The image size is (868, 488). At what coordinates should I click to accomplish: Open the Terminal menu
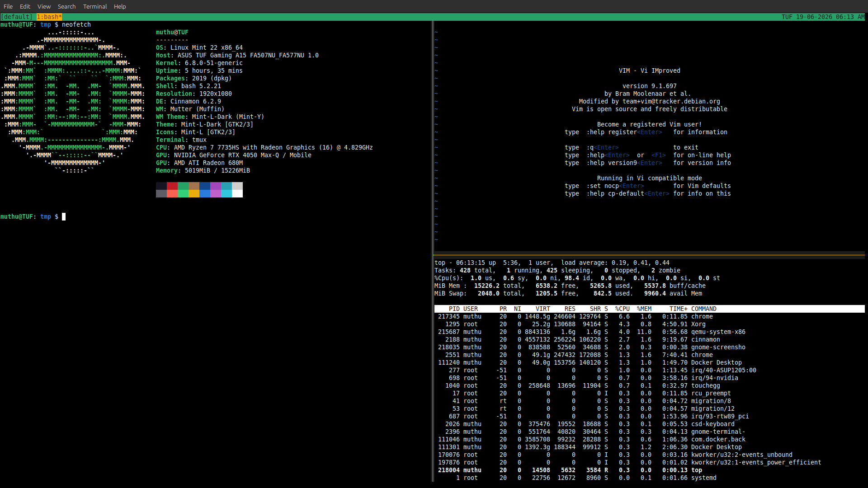[95, 6]
